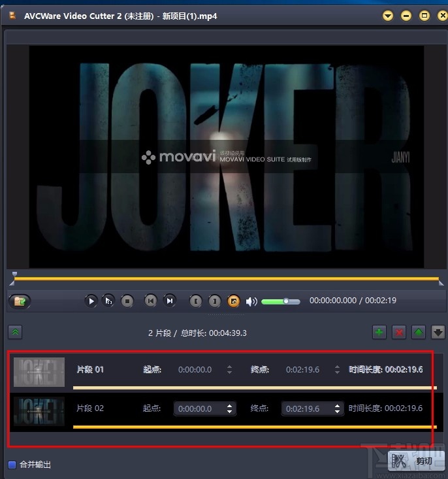
Task: Add a new segment with plus
Action: coord(379,332)
